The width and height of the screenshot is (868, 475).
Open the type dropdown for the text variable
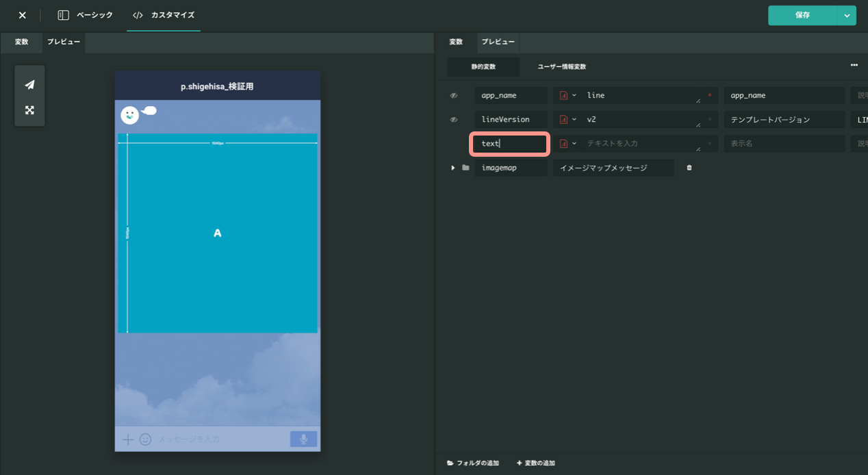567,144
